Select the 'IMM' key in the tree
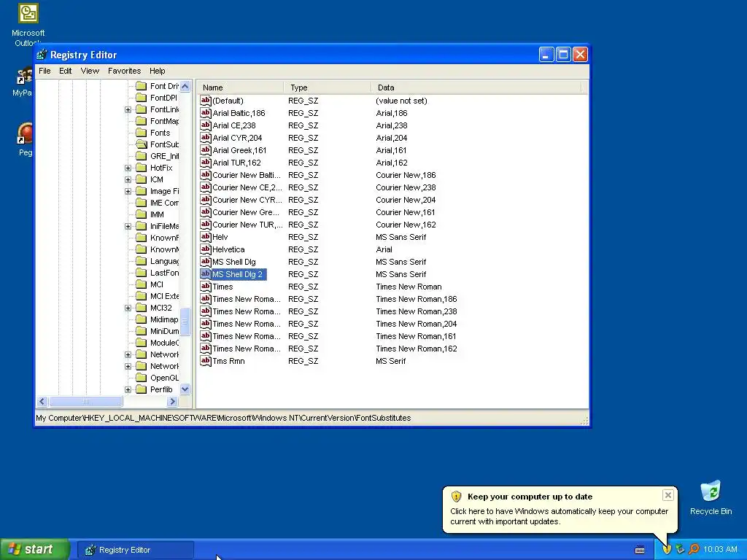 point(158,215)
